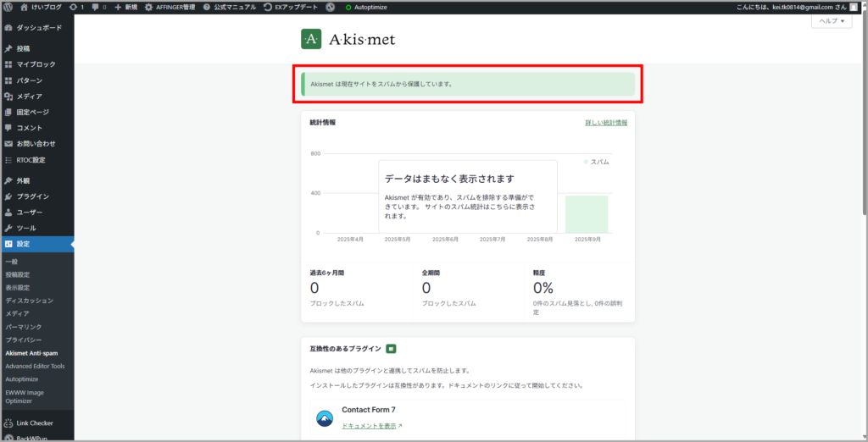868x442 pixels.
Task: Open the updates icon in admin bar
Action: click(75, 7)
